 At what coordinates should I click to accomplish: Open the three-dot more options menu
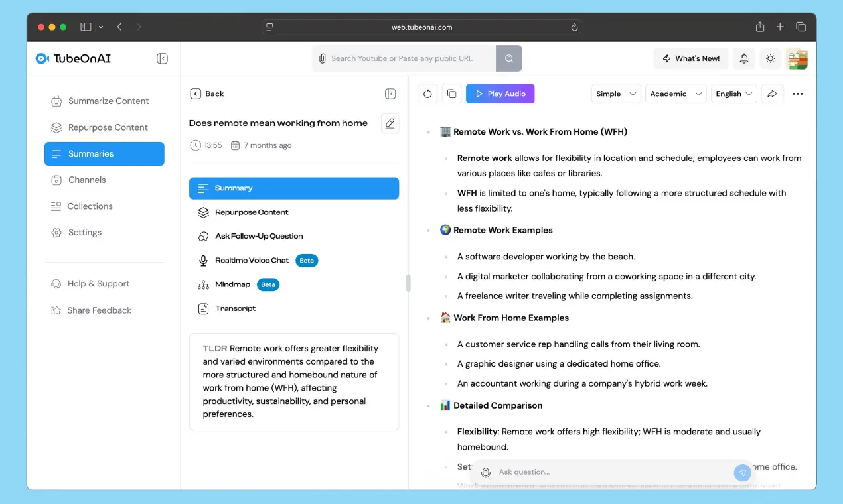point(798,94)
